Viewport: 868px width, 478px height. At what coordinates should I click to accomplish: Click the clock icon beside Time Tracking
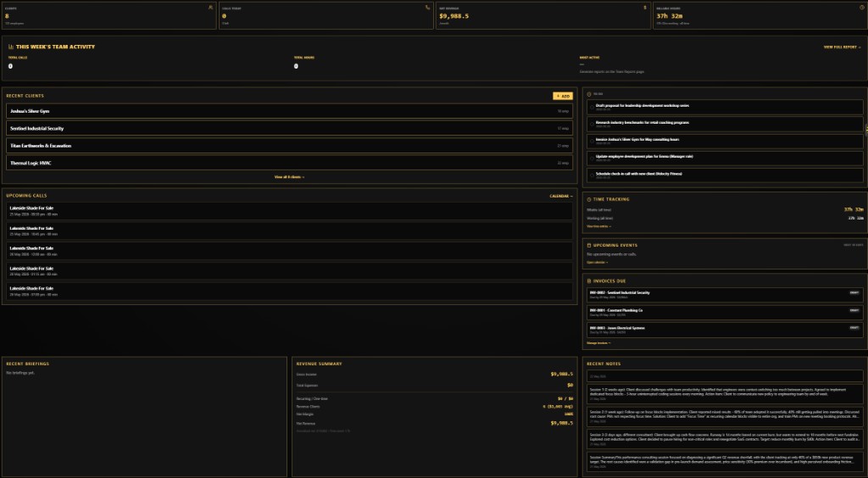pos(589,199)
